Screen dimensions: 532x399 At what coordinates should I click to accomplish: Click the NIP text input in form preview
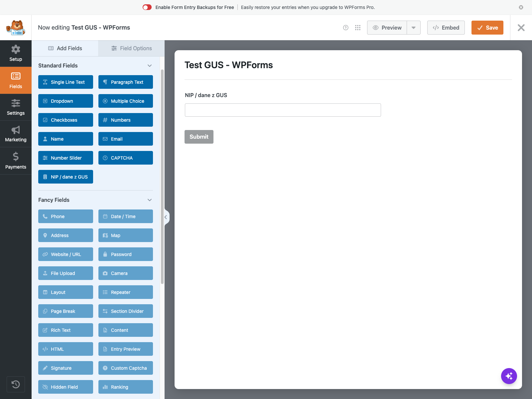[283, 110]
